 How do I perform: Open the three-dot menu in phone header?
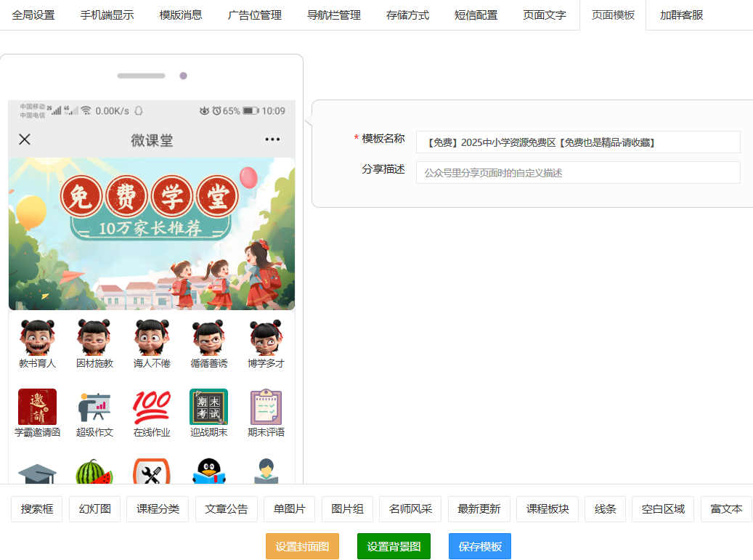pos(272,139)
